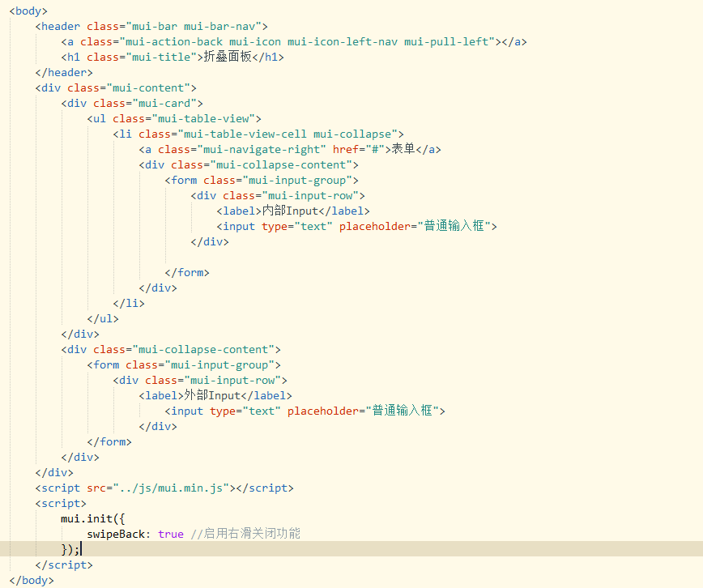Click the label 内部Input line
The width and height of the screenshot is (703, 588).
click(293, 211)
